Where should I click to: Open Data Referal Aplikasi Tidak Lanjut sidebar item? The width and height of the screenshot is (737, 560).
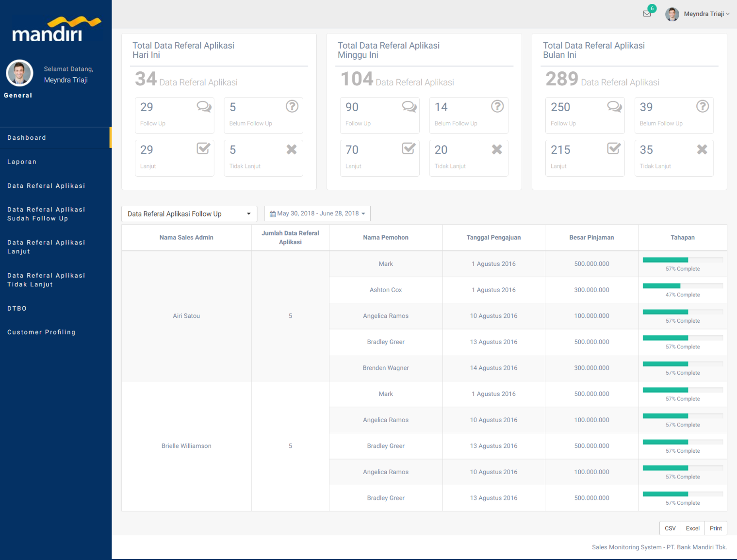coord(56,280)
